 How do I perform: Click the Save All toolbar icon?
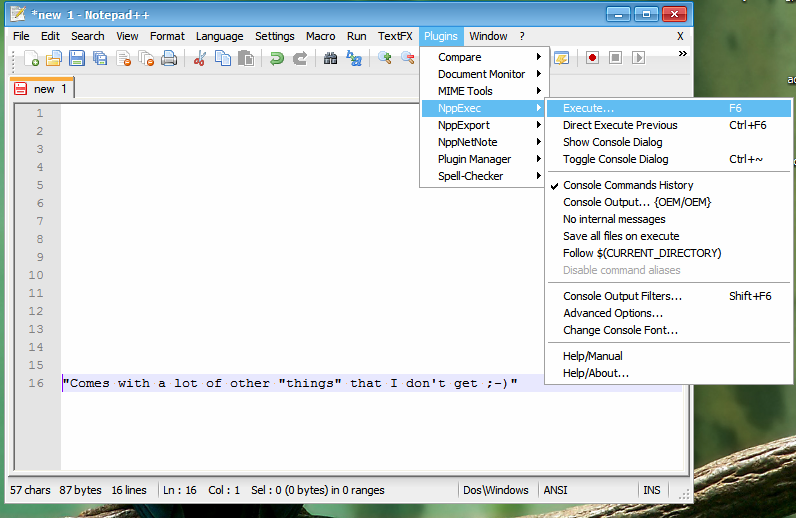coord(100,58)
